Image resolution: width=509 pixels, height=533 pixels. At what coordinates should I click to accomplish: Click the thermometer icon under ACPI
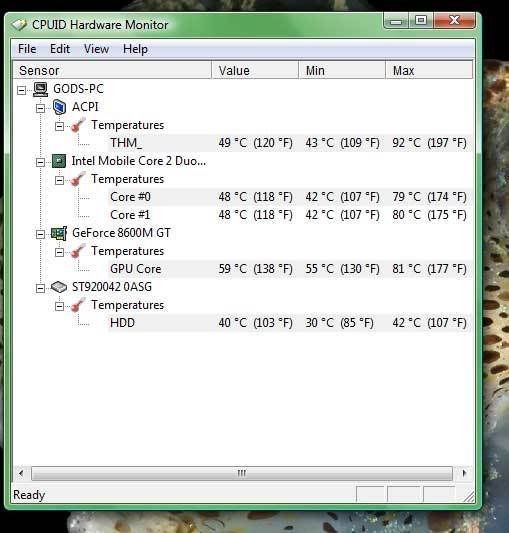pos(78,125)
